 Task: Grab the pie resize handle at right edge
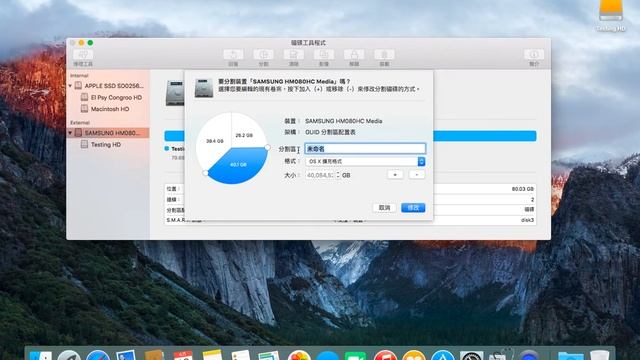(x=267, y=147)
